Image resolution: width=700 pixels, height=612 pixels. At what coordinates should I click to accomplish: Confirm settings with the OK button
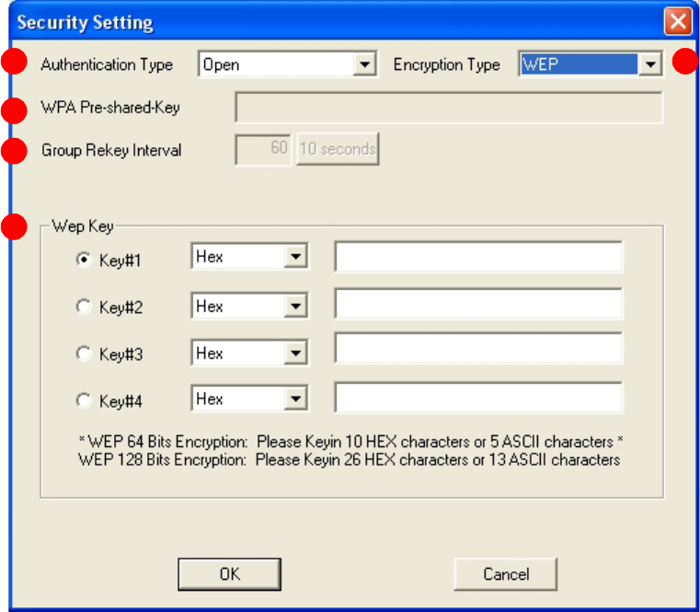tap(229, 574)
